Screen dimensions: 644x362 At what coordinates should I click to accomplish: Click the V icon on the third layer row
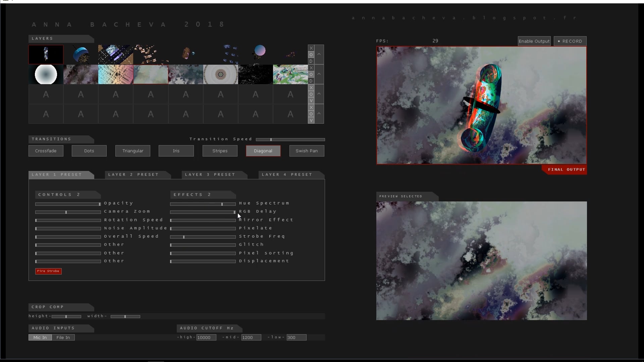pos(311,101)
